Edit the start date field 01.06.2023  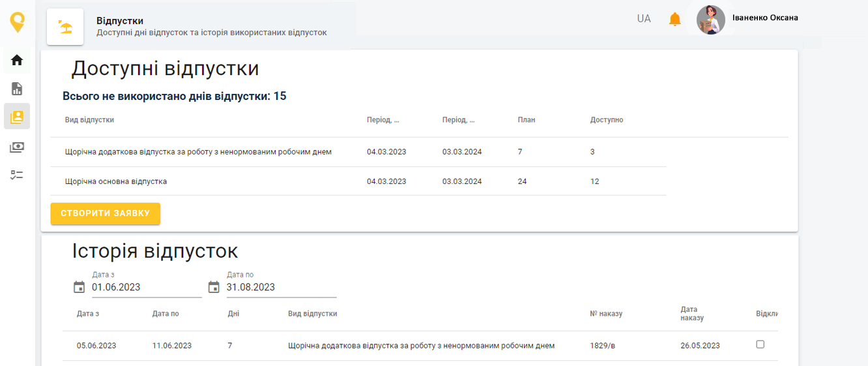tap(145, 287)
